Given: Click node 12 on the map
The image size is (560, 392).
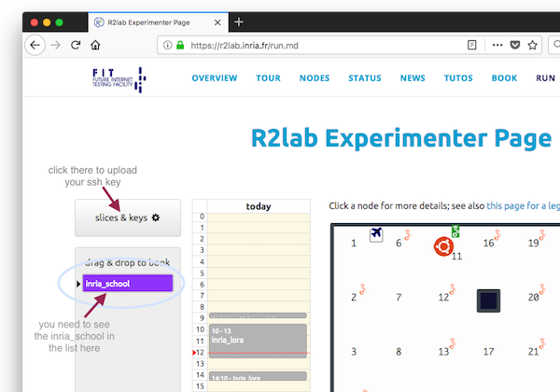Looking at the screenshot, I should click(443, 298).
